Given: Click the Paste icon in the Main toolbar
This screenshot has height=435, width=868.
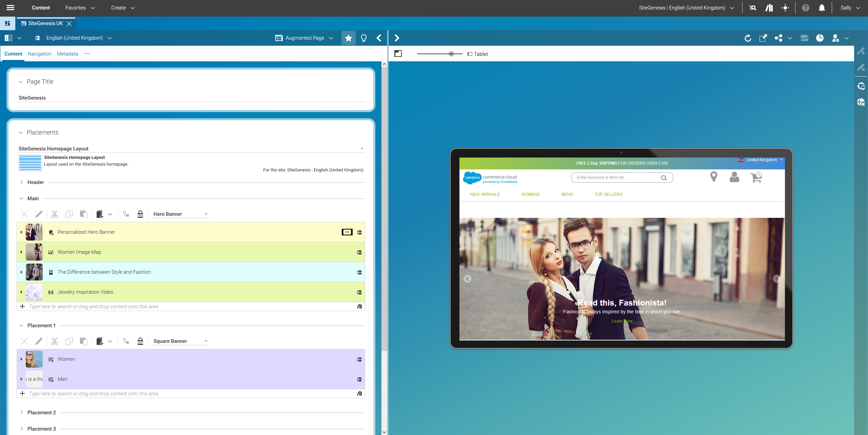Looking at the screenshot, I should (83, 214).
